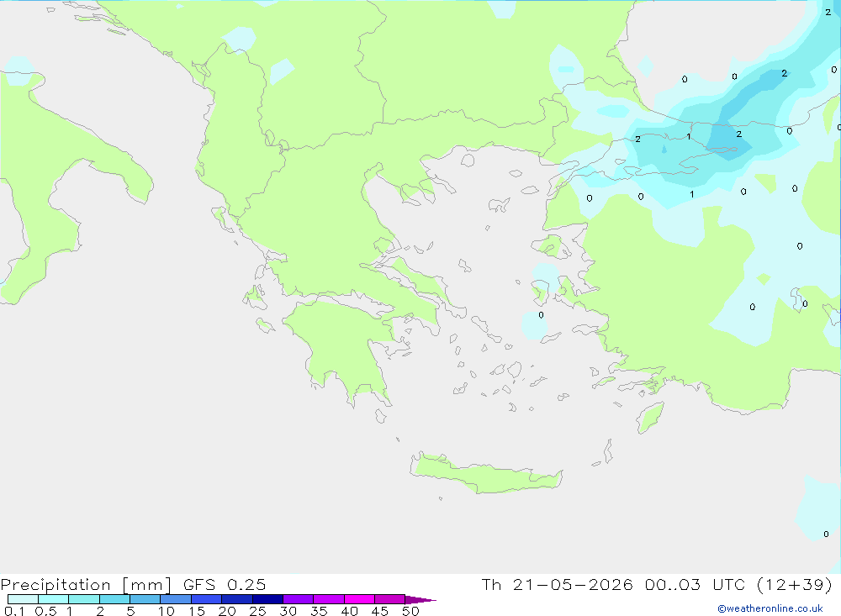This screenshot has width=841, height=616.
Task: Click the 35–40 mm violet legend swatch
Action: (x=329, y=599)
